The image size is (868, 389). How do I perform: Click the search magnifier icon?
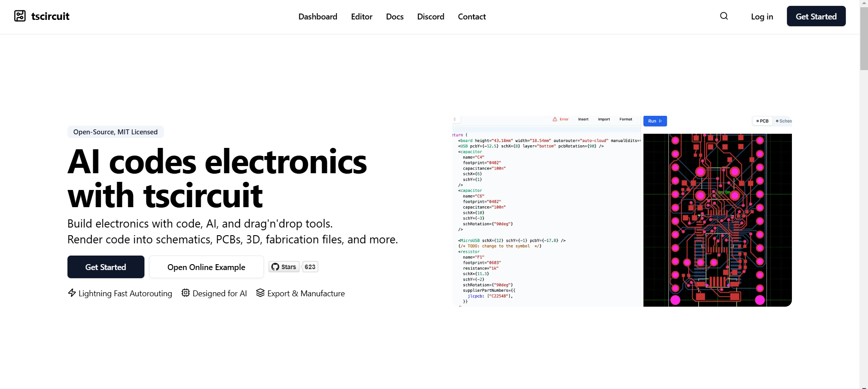[724, 16]
